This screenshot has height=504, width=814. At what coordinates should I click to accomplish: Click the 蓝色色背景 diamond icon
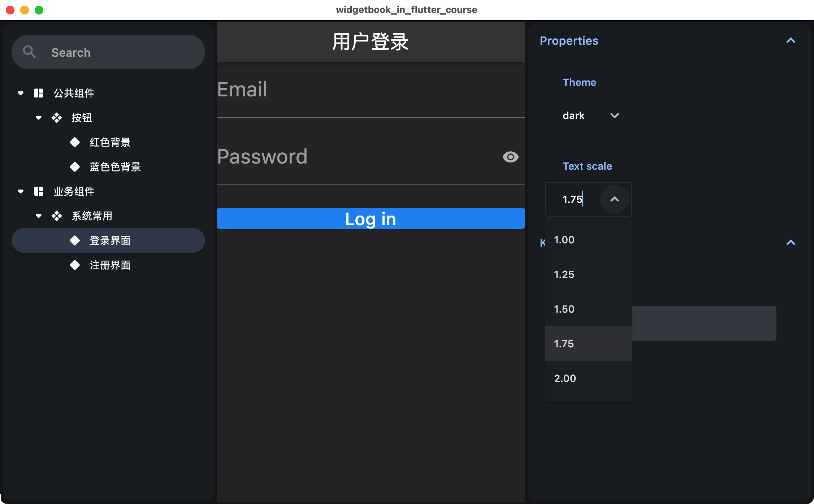pos(75,167)
